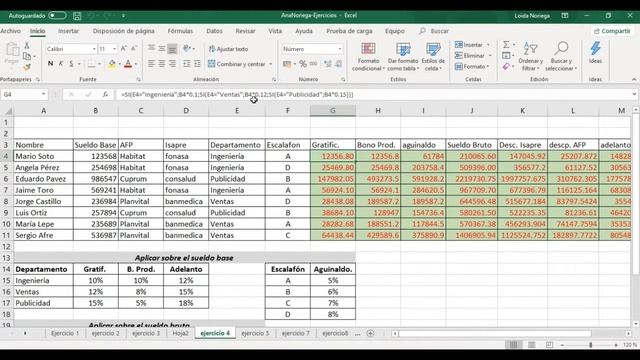Click the Increase font size icon
Viewport: 640px width, 360px height.
click(124, 49)
